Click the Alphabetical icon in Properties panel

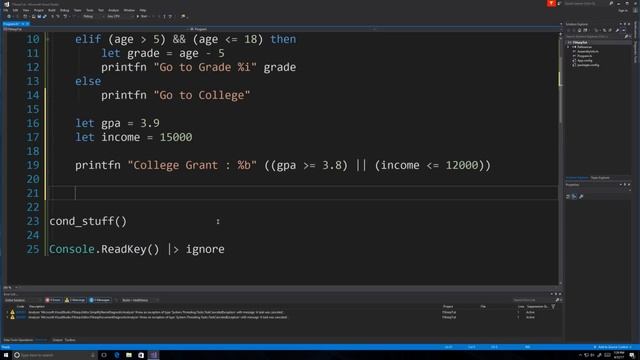574,197
